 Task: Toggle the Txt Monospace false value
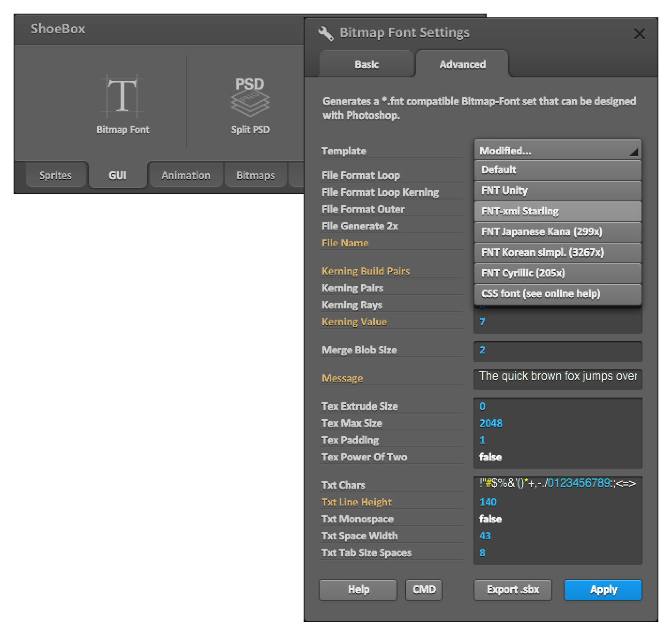tap(557, 519)
